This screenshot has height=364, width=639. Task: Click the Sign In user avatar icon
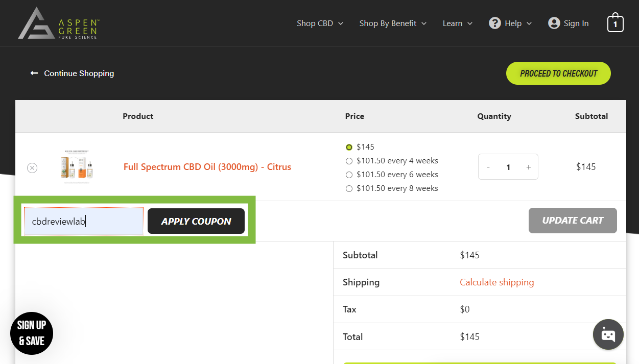click(554, 23)
